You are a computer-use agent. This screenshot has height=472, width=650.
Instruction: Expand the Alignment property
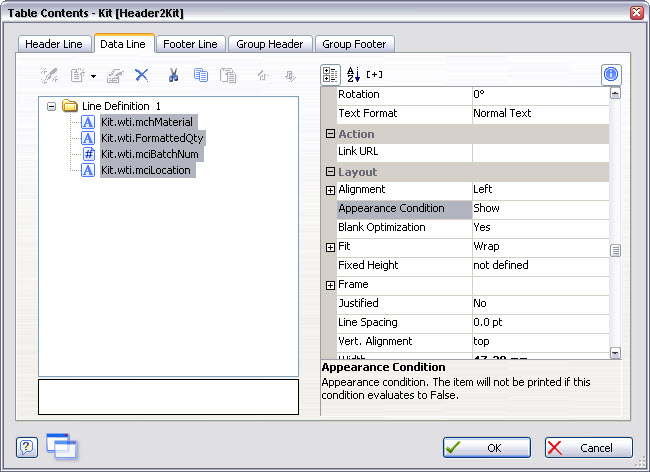tap(330, 190)
